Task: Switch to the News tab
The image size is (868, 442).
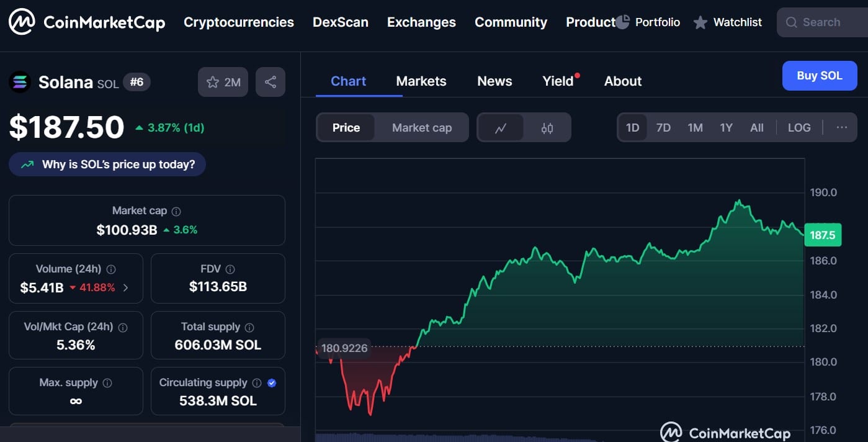Action: (x=494, y=81)
